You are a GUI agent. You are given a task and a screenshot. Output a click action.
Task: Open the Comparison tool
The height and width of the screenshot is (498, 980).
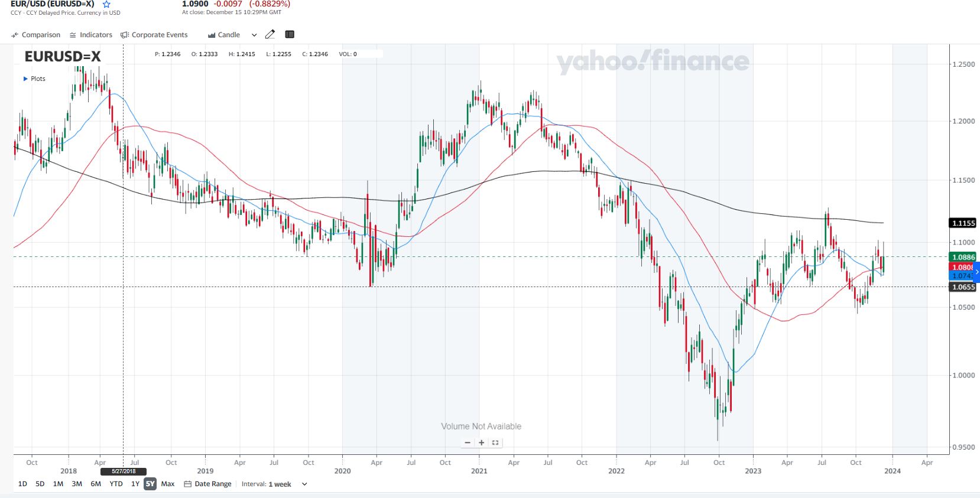pos(35,35)
